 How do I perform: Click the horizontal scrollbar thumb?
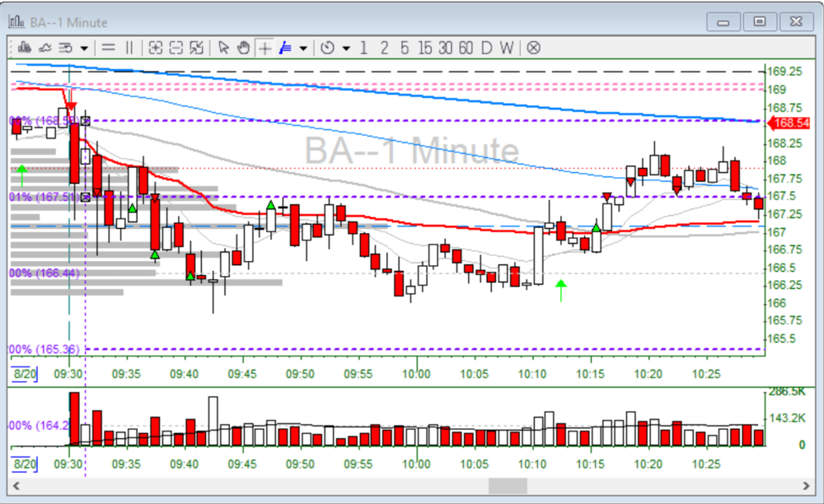click(507, 486)
